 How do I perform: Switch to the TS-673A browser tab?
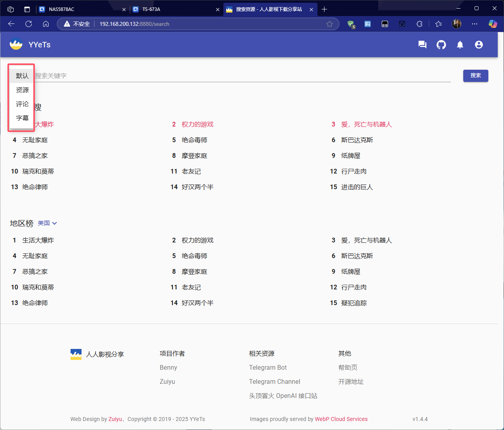point(176,9)
